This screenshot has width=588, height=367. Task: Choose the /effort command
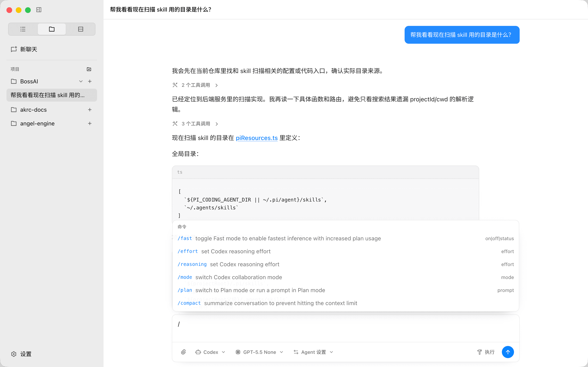(345, 251)
